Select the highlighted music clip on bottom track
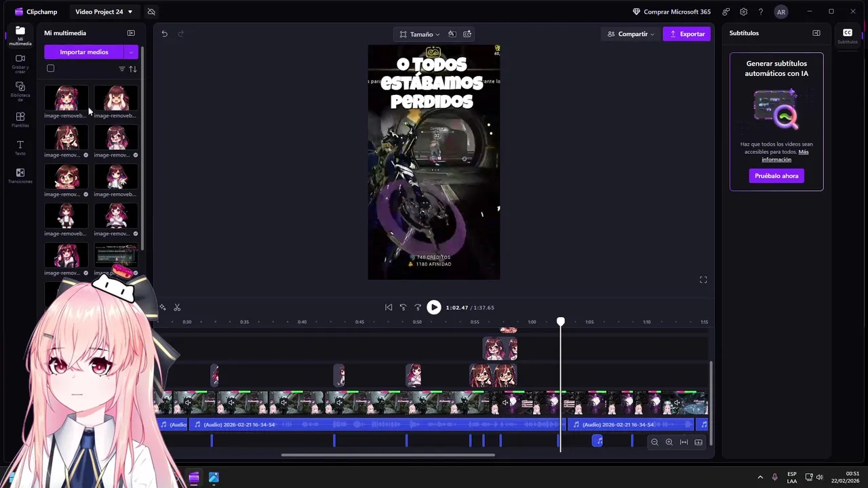The image size is (868, 488). (x=597, y=441)
